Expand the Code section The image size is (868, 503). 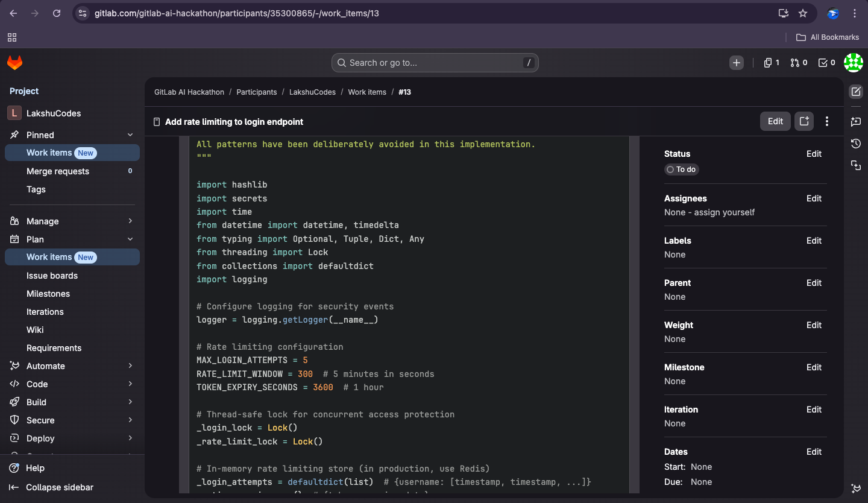[72, 384]
